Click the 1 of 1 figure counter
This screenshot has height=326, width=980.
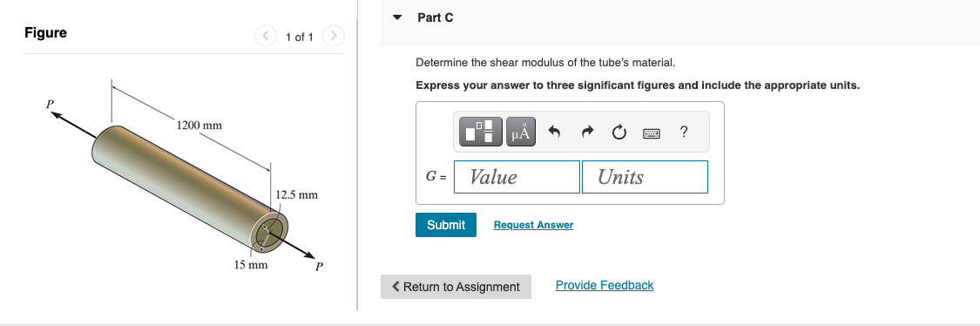(300, 37)
